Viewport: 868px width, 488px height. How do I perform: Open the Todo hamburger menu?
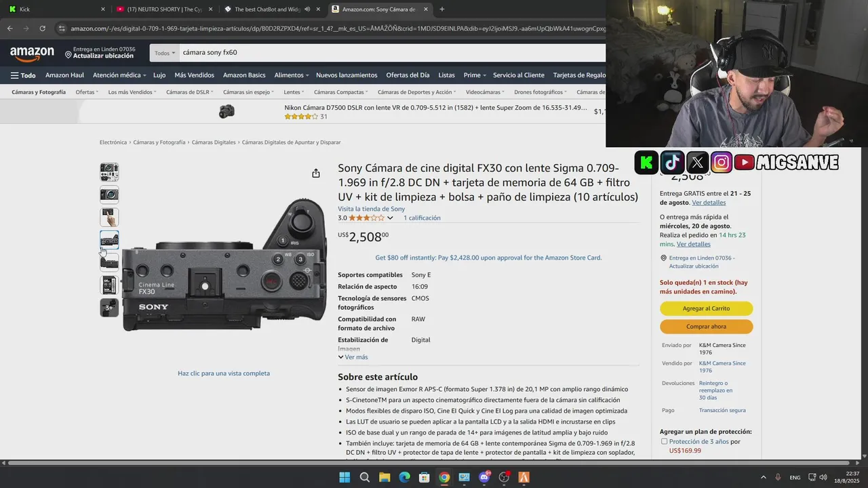pyautogui.click(x=23, y=75)
